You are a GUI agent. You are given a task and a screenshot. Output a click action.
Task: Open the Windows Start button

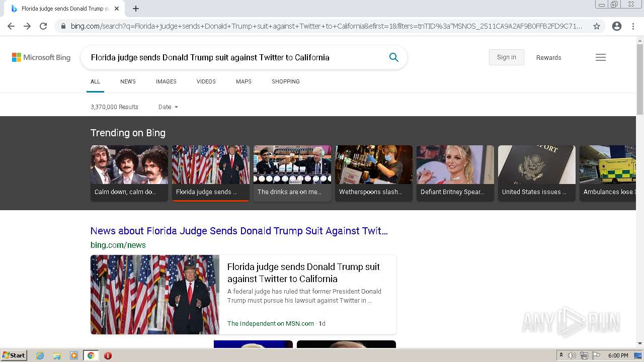tap(14, 355)
